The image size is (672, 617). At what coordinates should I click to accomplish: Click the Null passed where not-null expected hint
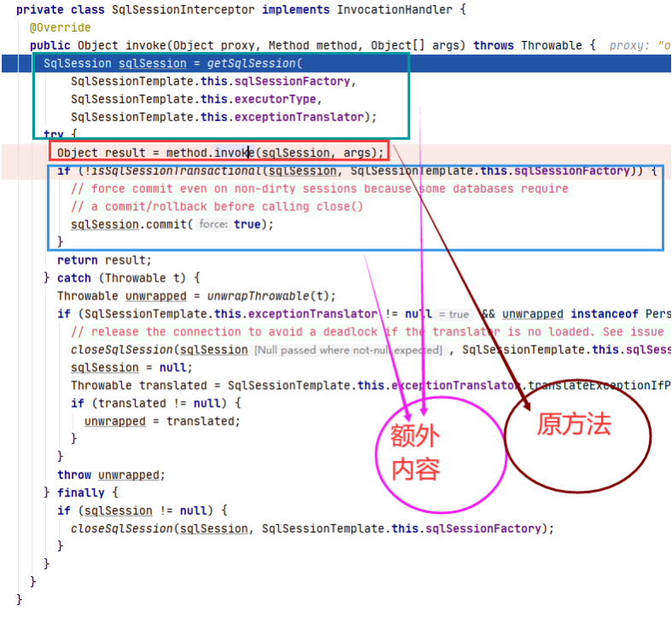(x=348, y=350)
